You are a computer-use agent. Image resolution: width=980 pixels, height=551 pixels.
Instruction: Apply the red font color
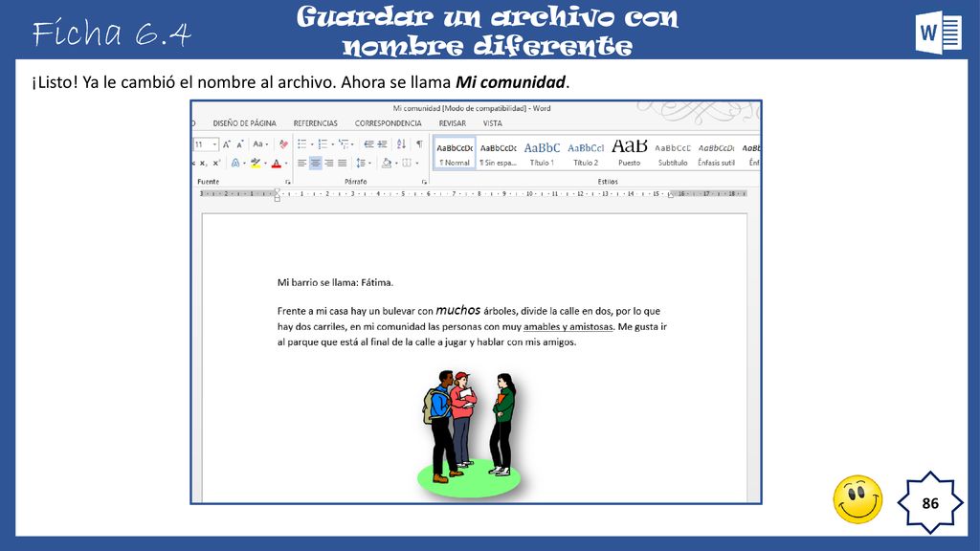pyautogui.click(x=277, y=163)
